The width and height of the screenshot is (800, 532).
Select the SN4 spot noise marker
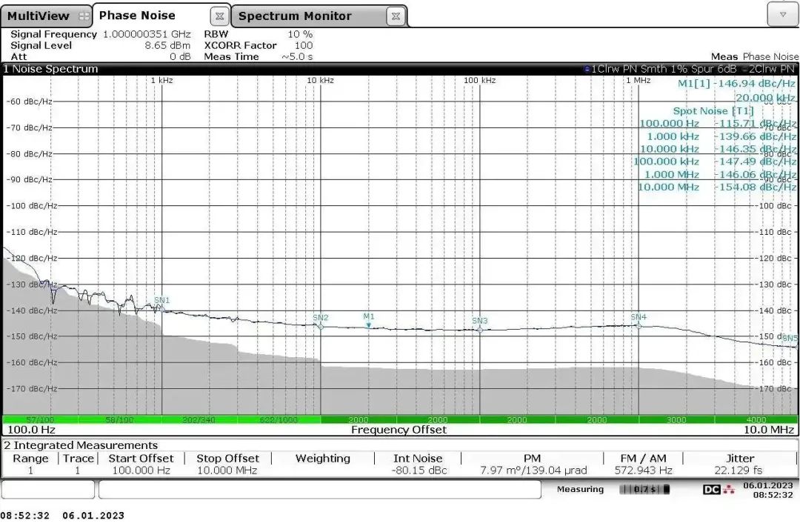tap(639, 325)
